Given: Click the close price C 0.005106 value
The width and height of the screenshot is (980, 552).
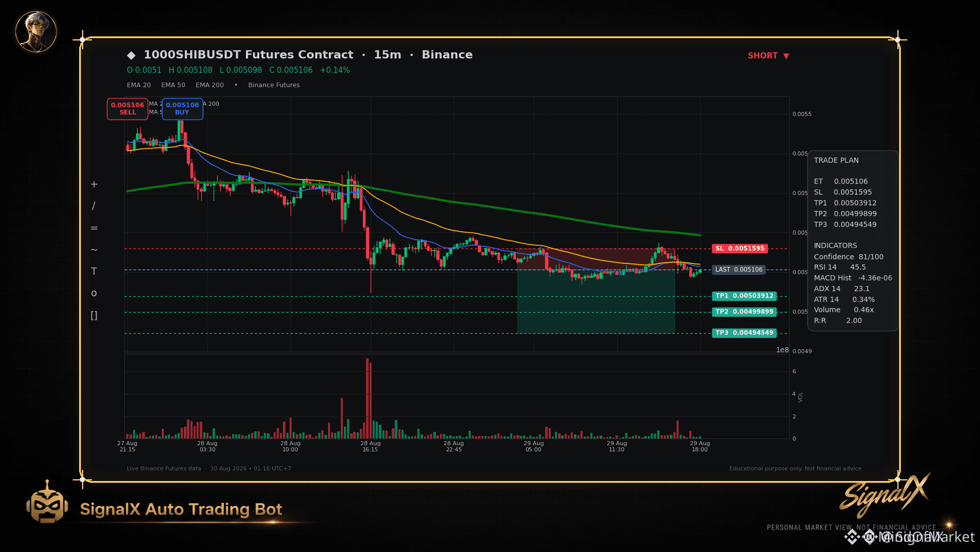Looking at the screenshot, I should coord(291,70).
